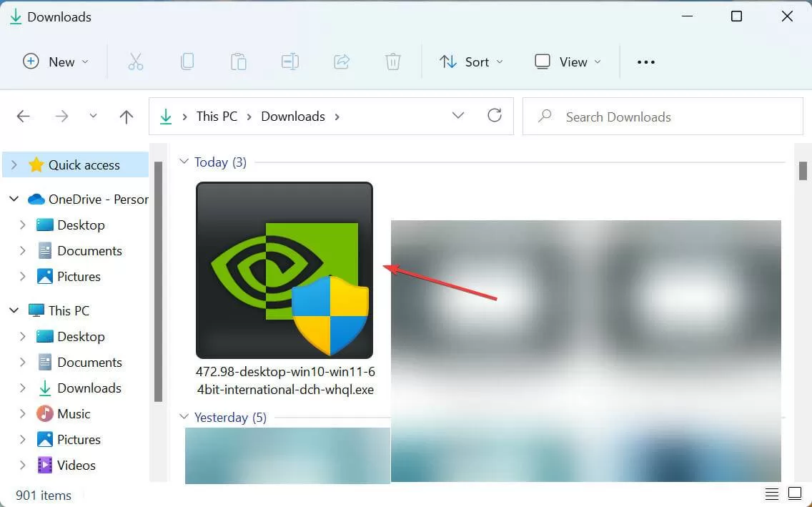This screenshot has height=507, width=812.
Task: Refresh the Downloads folder view
Action: coord(495,115)
